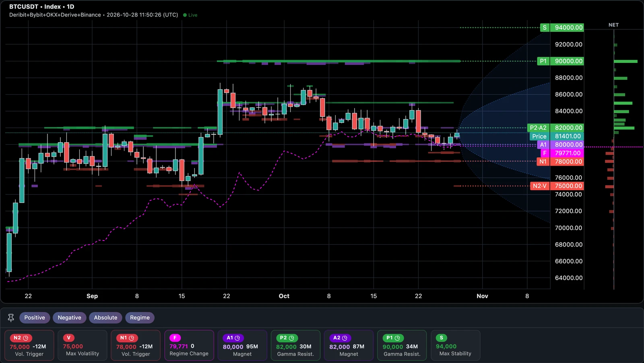Open the Regime Change card

(189, 345)
